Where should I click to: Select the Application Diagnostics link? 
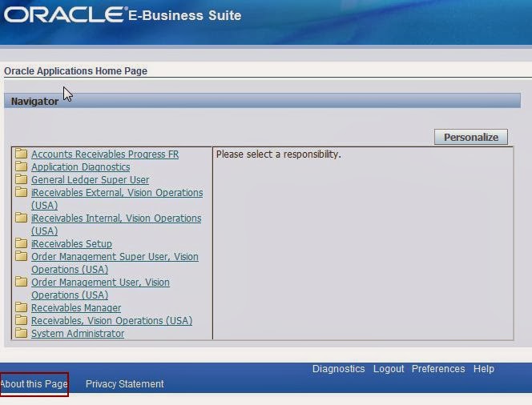coord(80,167)
